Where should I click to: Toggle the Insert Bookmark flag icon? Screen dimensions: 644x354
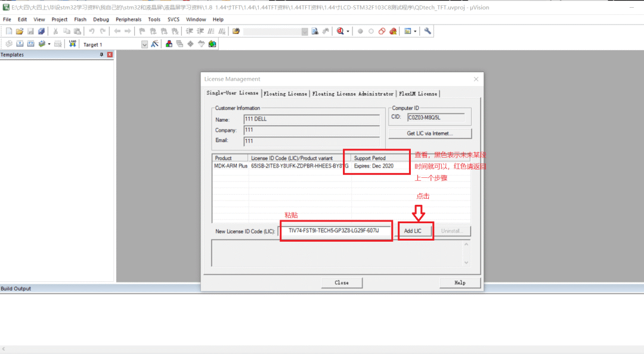(x=142, y=31)
